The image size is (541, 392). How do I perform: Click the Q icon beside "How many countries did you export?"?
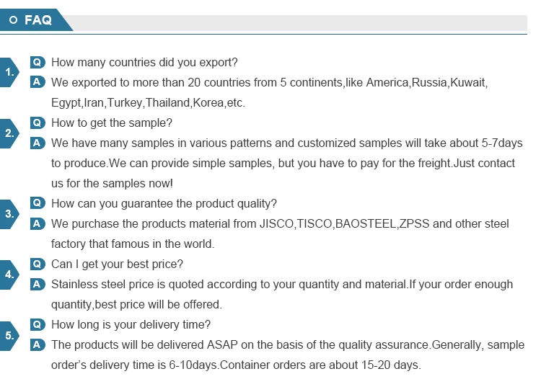click(38, 63)
